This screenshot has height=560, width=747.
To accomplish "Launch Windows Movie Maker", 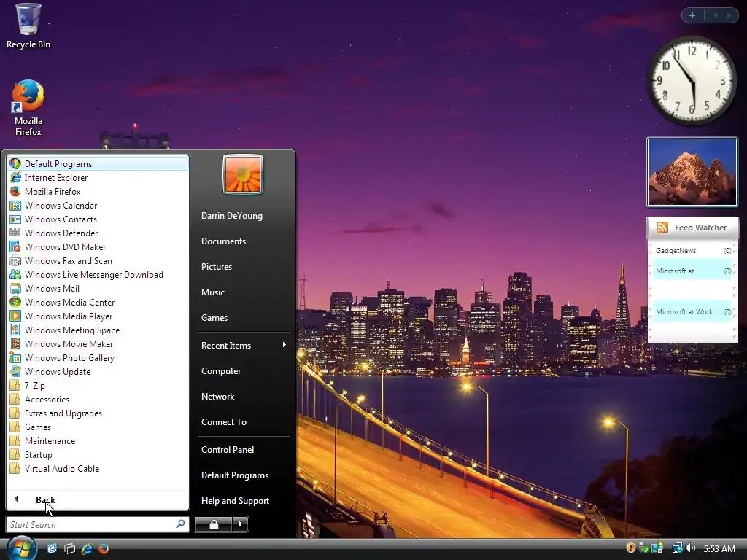I will [98, 343].
